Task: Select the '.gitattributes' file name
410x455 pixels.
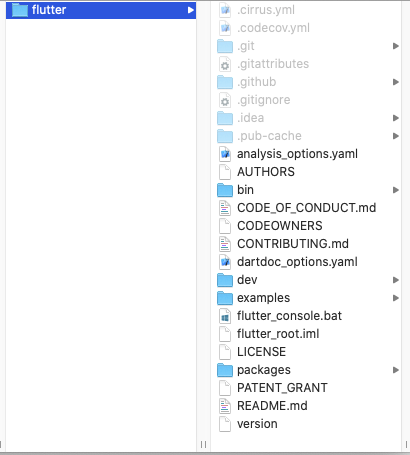Action: tap(273, 64)
